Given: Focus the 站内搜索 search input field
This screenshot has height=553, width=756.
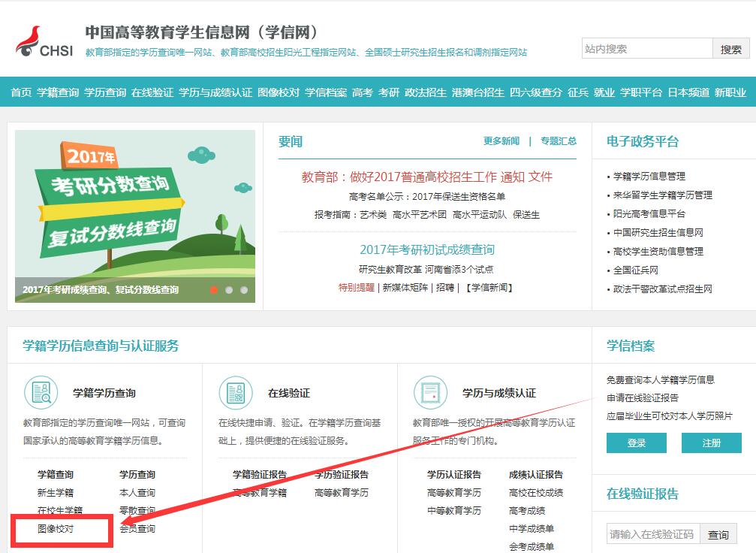Looking at the screenshot, I should pyautogui.click(x=646, y=49).
